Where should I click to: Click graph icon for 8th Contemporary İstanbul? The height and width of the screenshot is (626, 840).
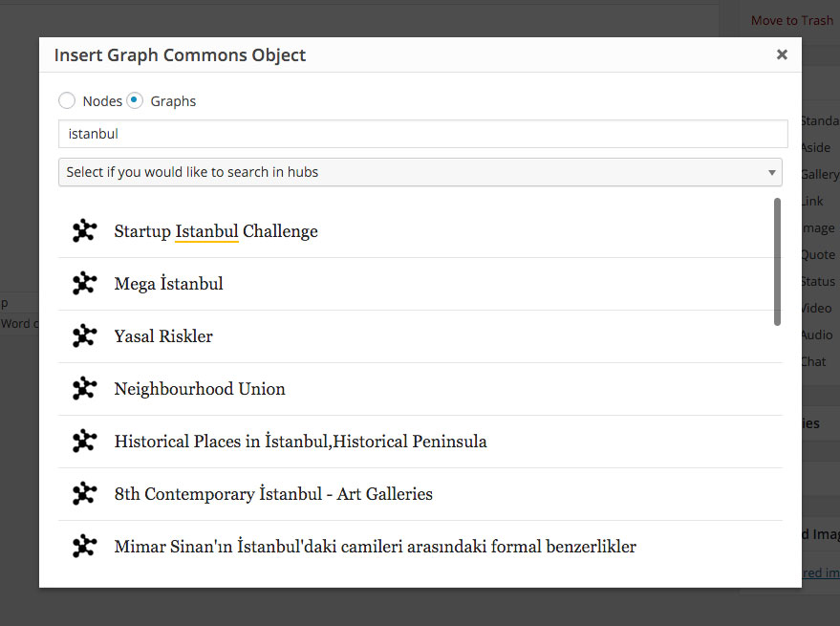click(84, 493)
